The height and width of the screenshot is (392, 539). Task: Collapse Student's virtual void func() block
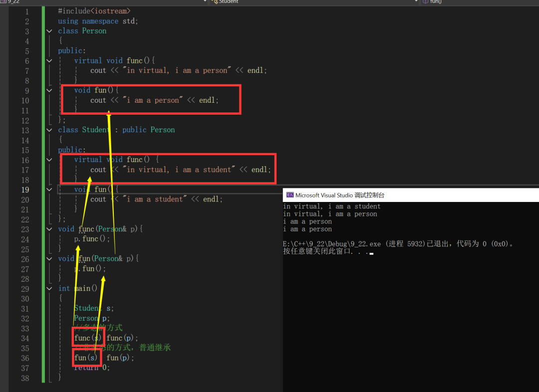coord(49,160)
